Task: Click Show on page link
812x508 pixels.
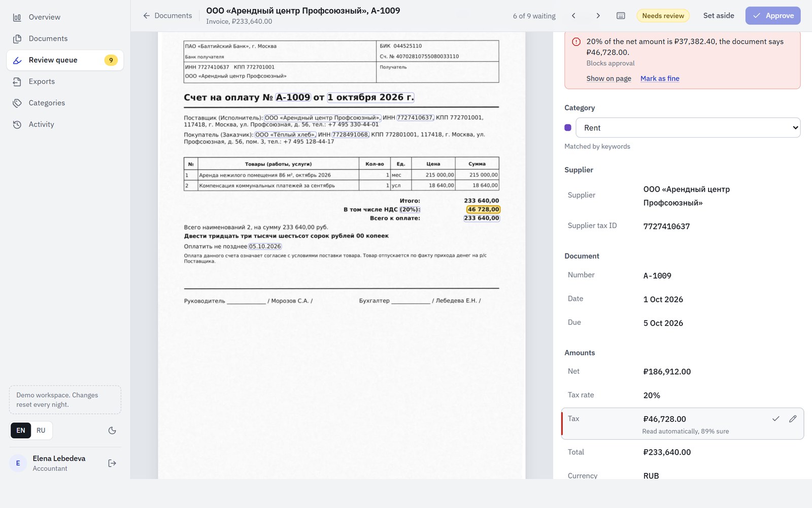Action: 608,78
